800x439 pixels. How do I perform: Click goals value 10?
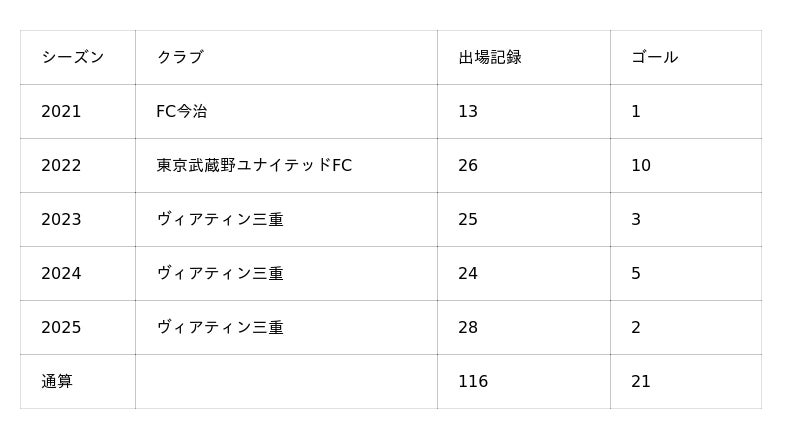pyautogui.click(x=641, y=165)
